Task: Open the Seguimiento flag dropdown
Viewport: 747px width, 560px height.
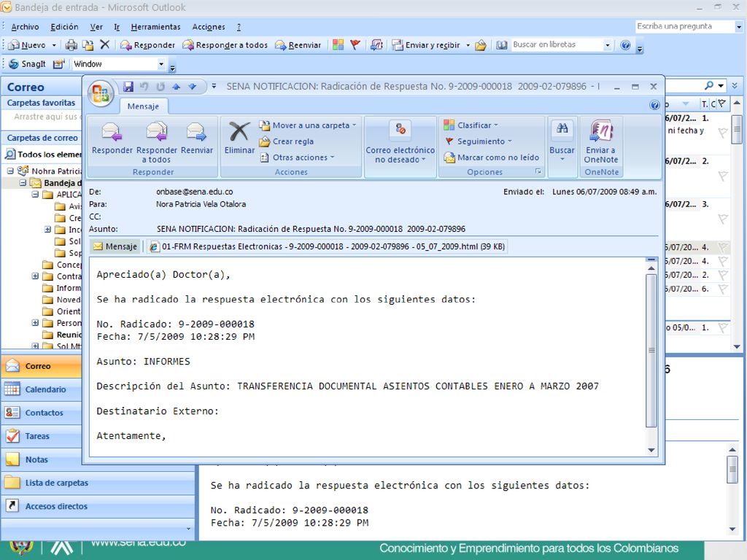Action: pyautogui.click(x=478, y=141)
